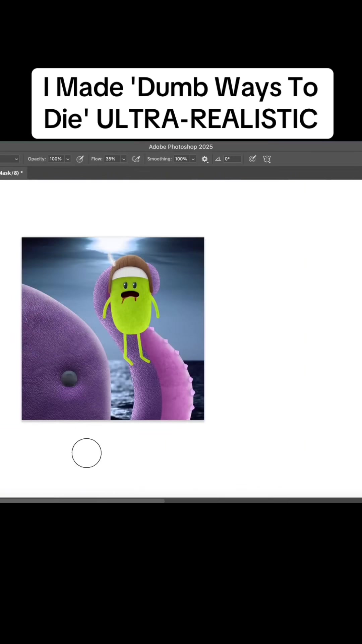Open the Flow dropdown arrow

(124, 159)
